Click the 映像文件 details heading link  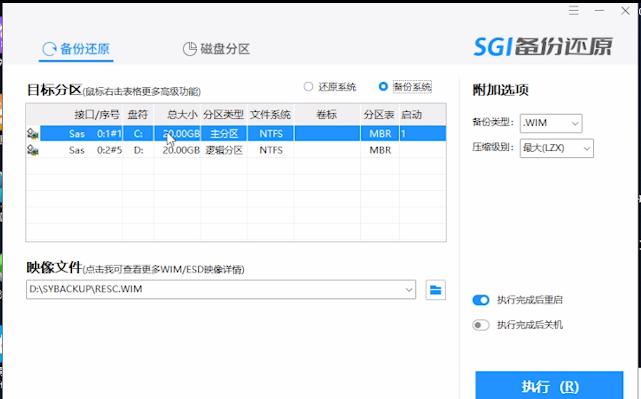(135, 268)
